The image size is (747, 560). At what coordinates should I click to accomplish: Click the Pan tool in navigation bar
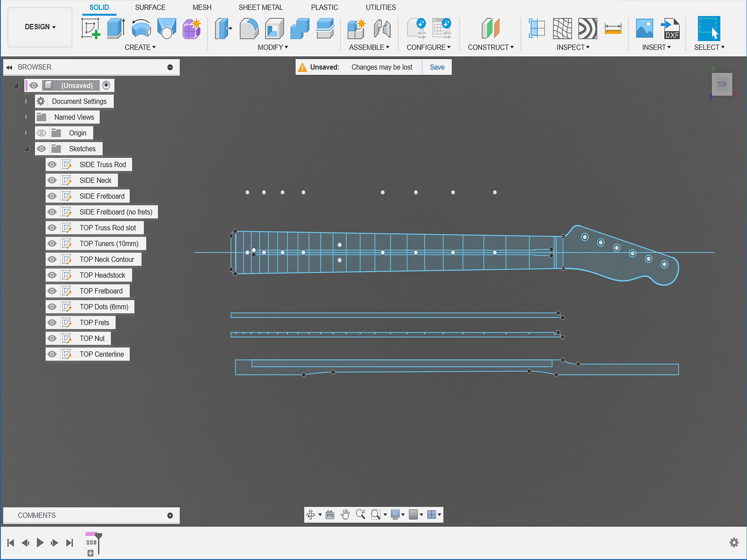coord(345,514)
